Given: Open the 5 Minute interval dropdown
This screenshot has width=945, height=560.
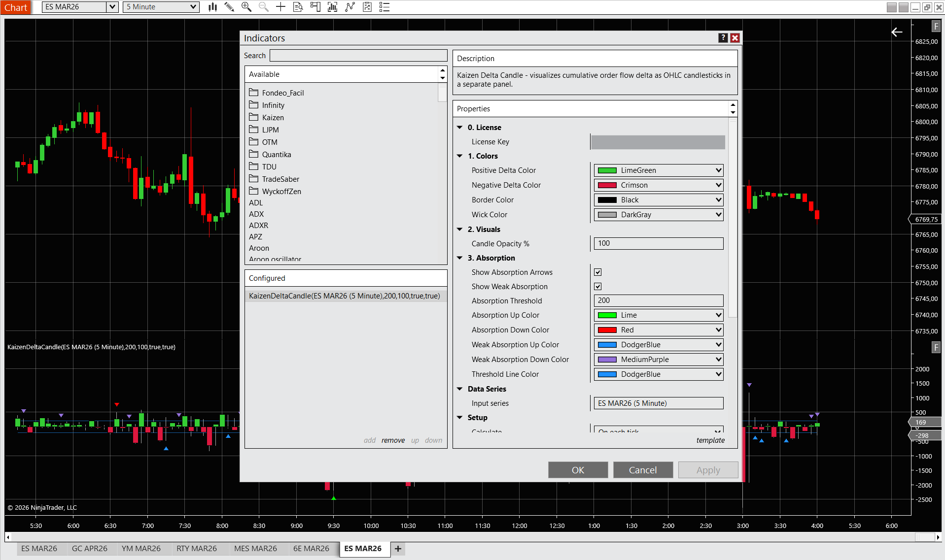Looking at the screenshot, I should point(161,7).
